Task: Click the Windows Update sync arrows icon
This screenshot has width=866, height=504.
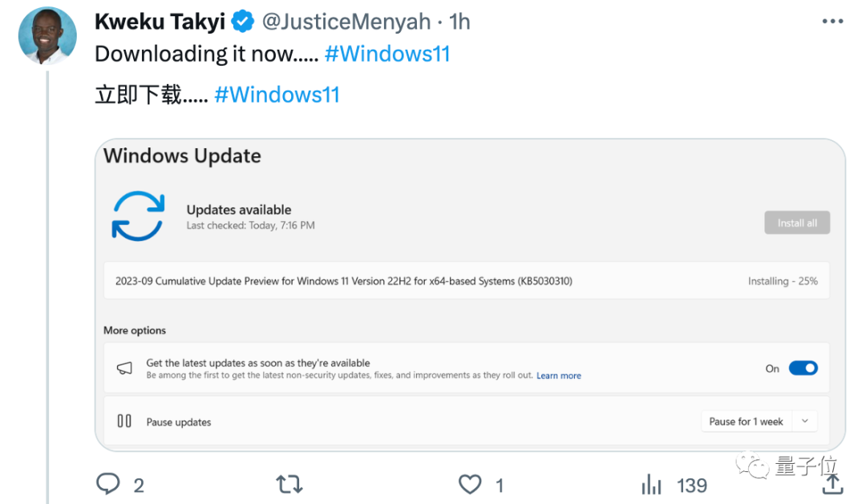Action: click(137, 216)
